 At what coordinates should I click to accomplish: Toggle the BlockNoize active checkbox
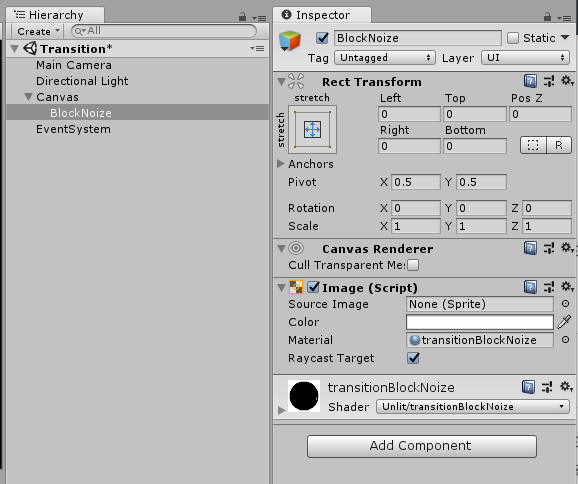(x=322, y=38)
